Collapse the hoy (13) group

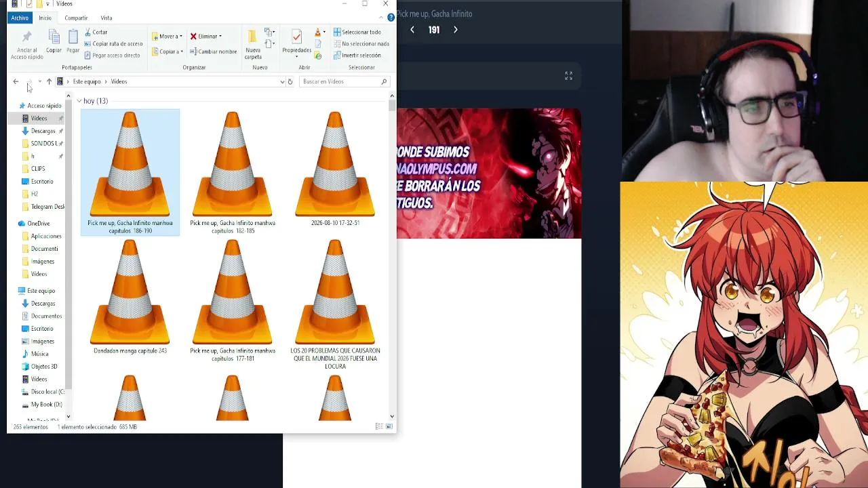point(79,101)
